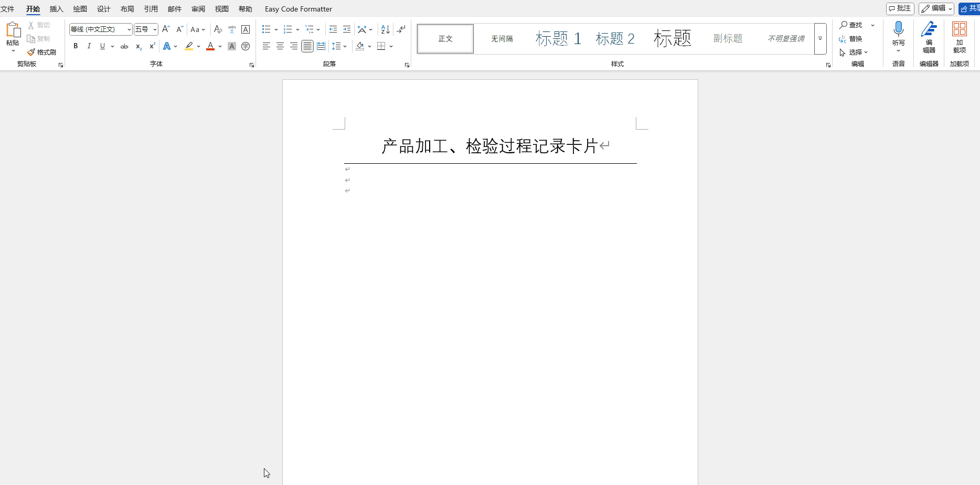
Task: Click the Format Painter (格式刷) icon
Action: (x=31, y=52)
